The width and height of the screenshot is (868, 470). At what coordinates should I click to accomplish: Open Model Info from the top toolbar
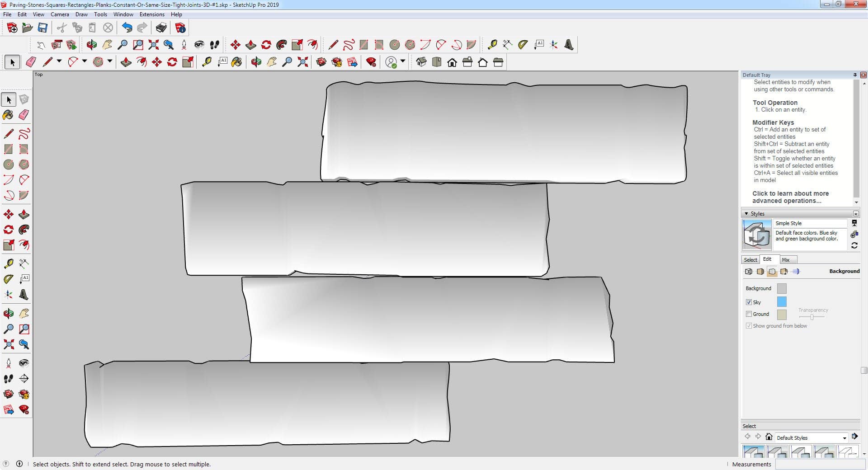click(x=180, y=28)
